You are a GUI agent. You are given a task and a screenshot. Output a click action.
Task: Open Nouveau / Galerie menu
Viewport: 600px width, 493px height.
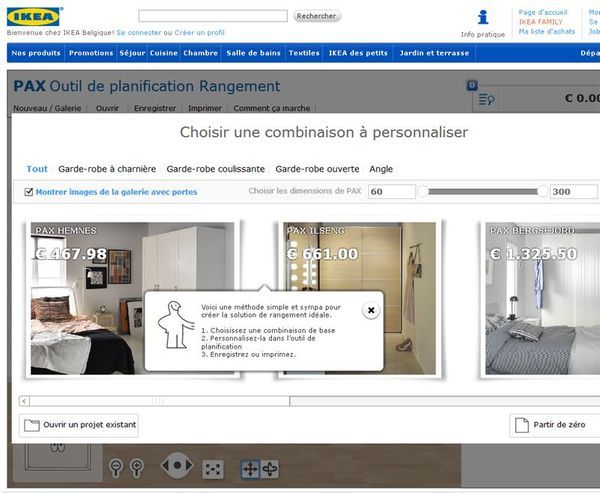click(x=47, y=108)
